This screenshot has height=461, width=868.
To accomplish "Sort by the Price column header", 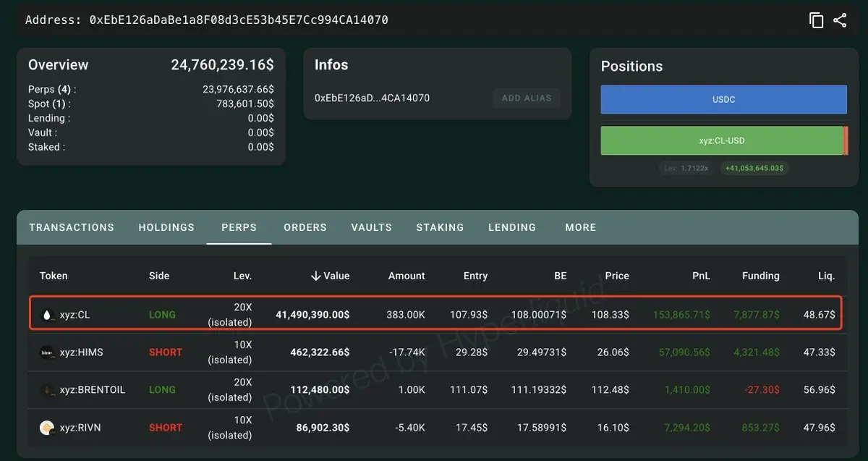I will pyautogui.click(x=617, y=276).
